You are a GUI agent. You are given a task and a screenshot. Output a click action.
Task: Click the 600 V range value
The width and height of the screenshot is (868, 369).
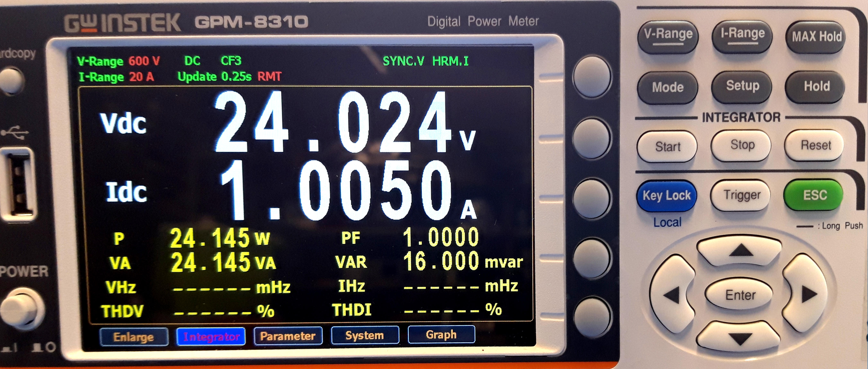pyautogui.click(x=144, y=61)
